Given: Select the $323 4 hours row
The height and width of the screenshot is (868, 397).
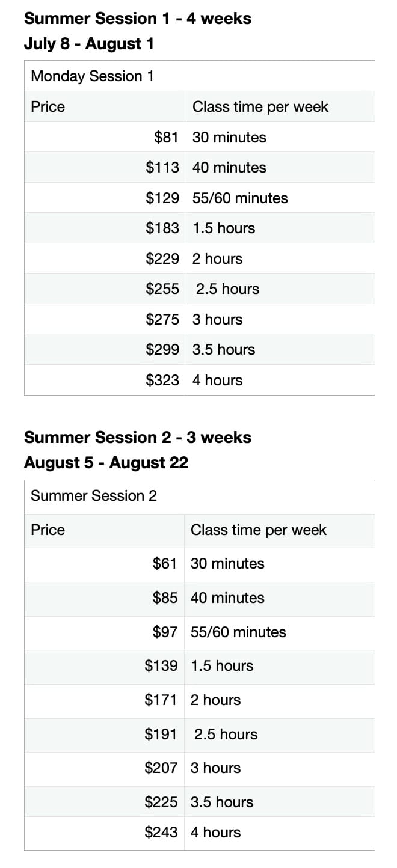Looking at the screenshot, I should [x=200, y=380].
